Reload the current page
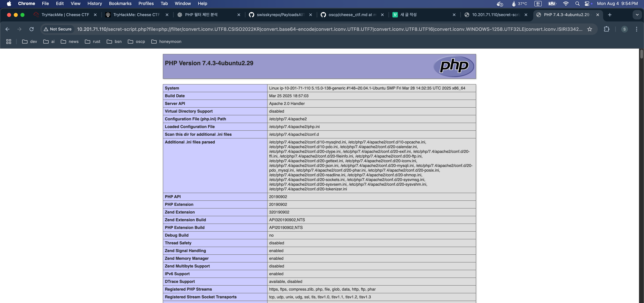The width and height of the screenshot is (644, 303). tap(32, 29)
